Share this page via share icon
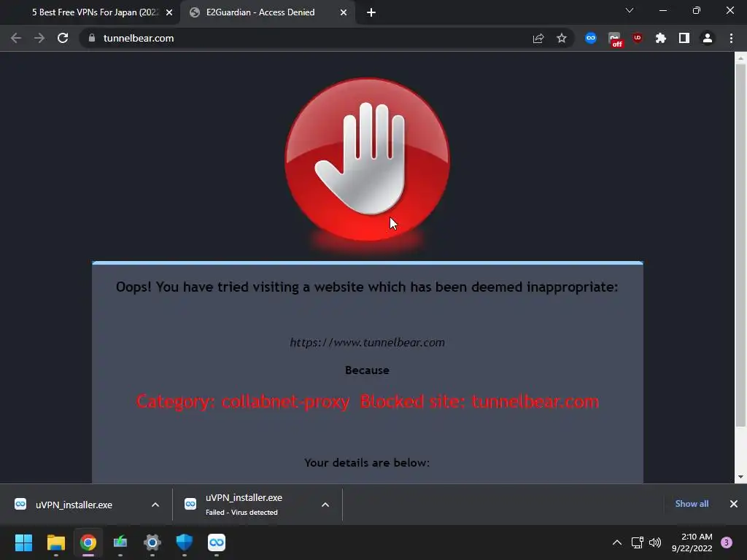The width and height of the screenshot is (747, 560). click(x=538, y=38)
